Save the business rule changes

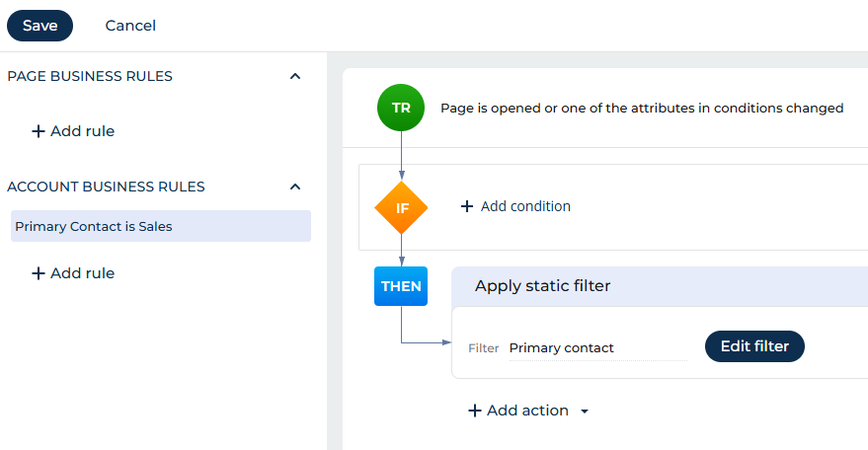40,26
